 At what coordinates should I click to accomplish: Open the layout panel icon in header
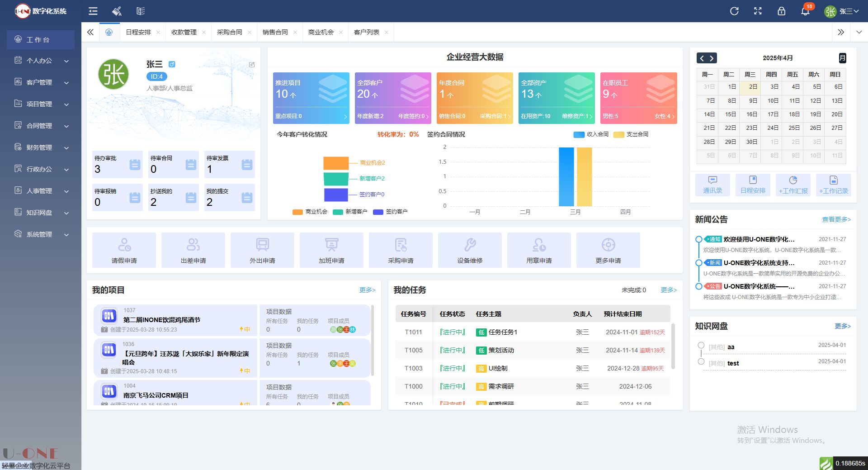point(141,11)
